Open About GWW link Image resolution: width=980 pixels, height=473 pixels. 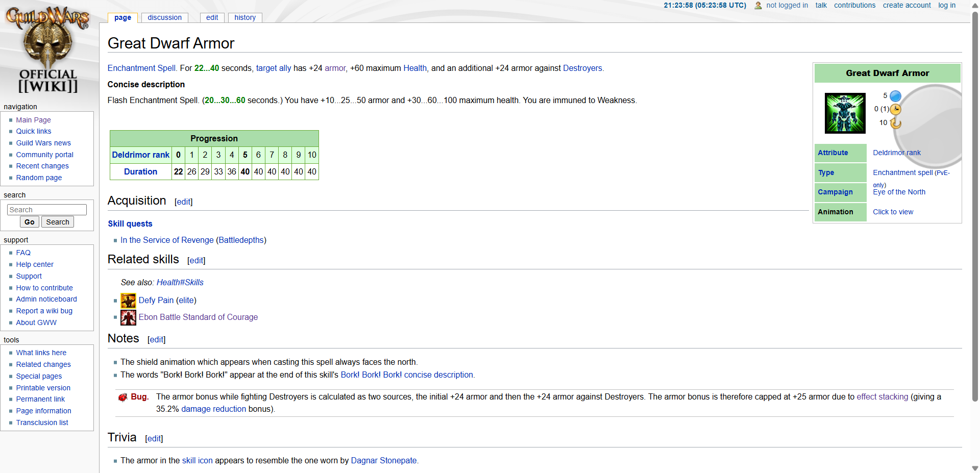(36, 322)
